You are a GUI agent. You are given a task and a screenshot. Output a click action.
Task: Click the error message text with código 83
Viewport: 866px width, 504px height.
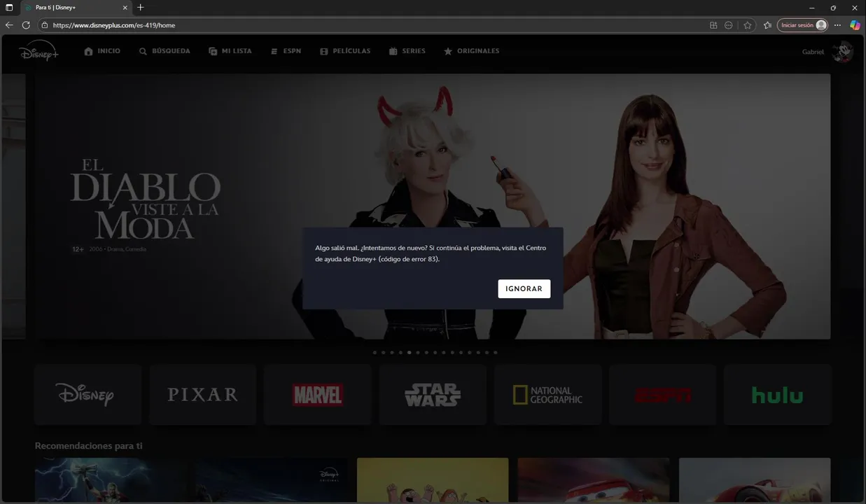point(431,253)
